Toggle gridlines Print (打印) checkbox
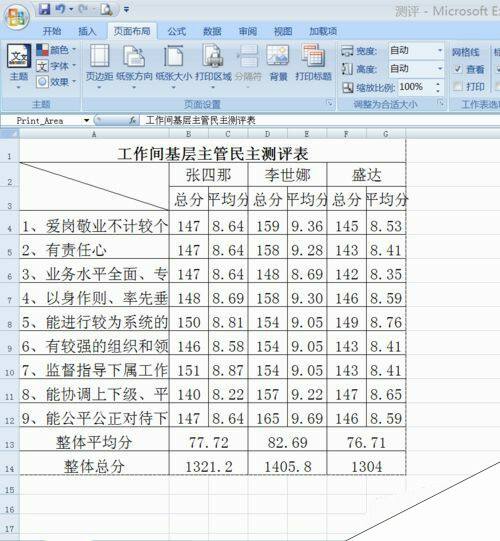 pos(458,86)
